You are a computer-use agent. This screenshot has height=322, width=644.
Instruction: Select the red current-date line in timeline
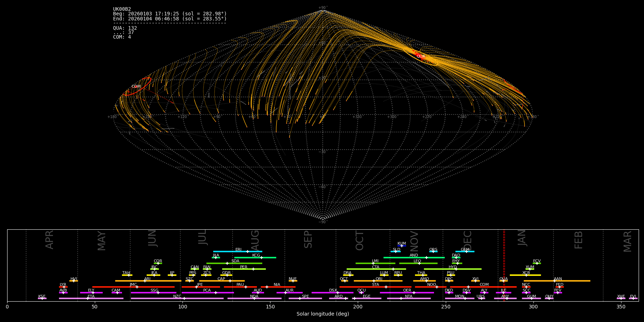coord(504,265)
